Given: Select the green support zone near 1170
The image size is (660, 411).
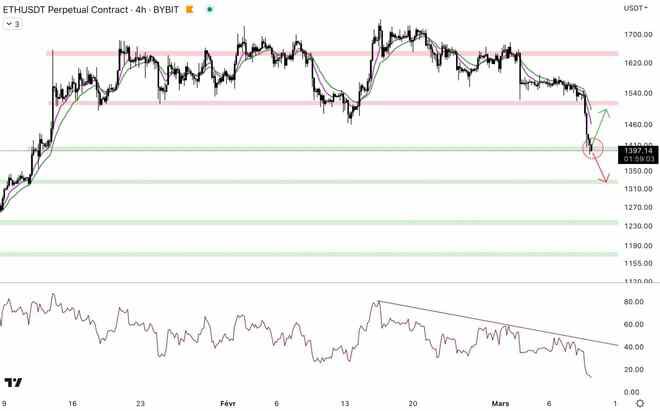Looking at the screenshot, I should coord(309,254).
